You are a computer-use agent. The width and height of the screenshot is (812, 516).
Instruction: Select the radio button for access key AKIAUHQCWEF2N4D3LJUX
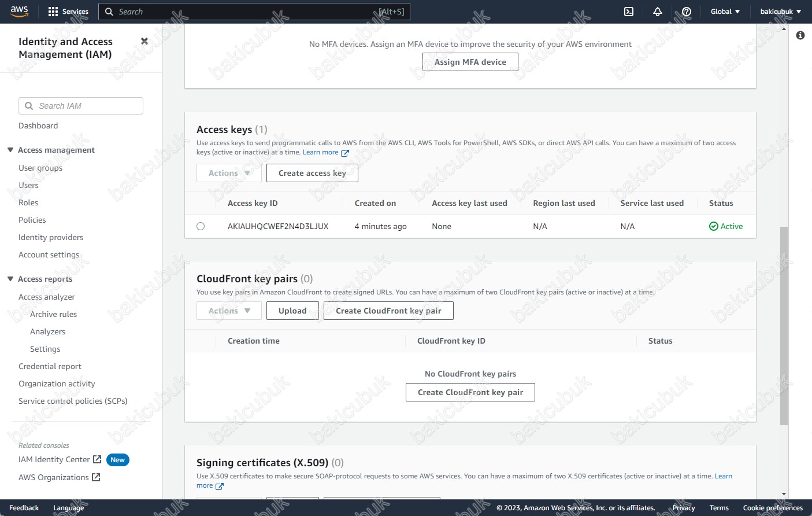coord(201,226)
